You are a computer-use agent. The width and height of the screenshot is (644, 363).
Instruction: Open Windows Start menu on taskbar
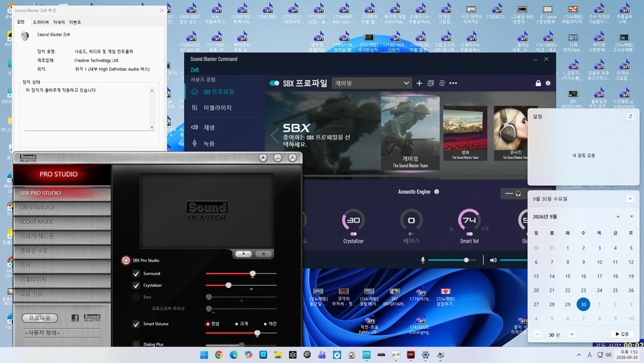(204, 355)
